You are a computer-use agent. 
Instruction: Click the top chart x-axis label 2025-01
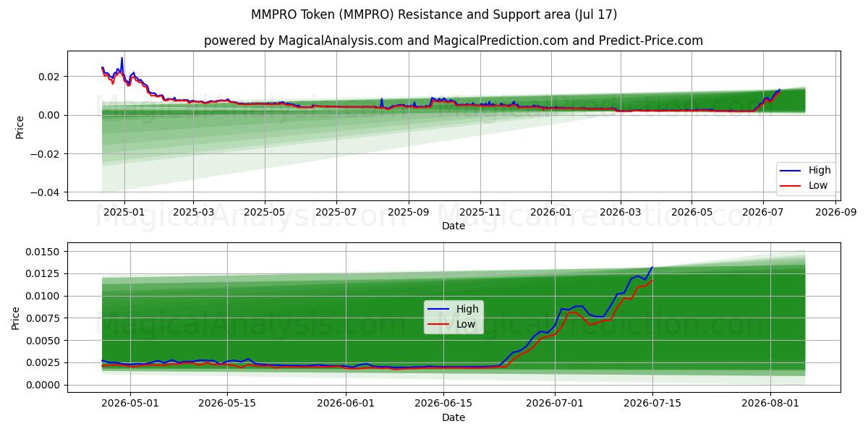[x=124, y=213]
